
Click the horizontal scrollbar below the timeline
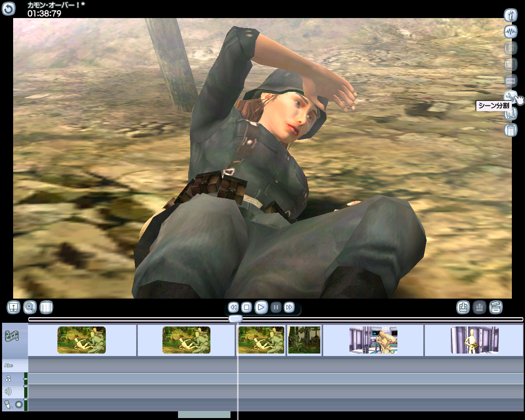(x=204, y=415)
